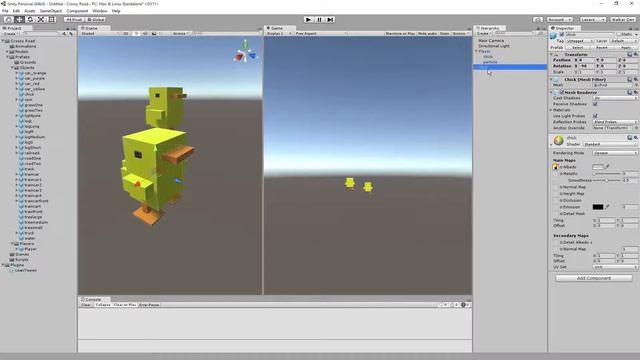Toggle Stats in Game view
Image resolution: width=640 pixels, height=360 pixels.
point(444,33)
